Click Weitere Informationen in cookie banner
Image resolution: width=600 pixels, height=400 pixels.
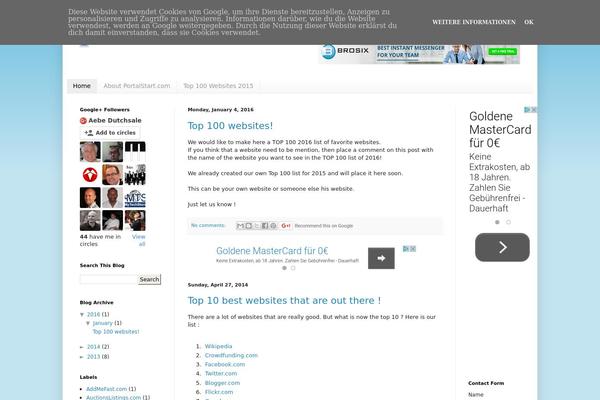474,22
